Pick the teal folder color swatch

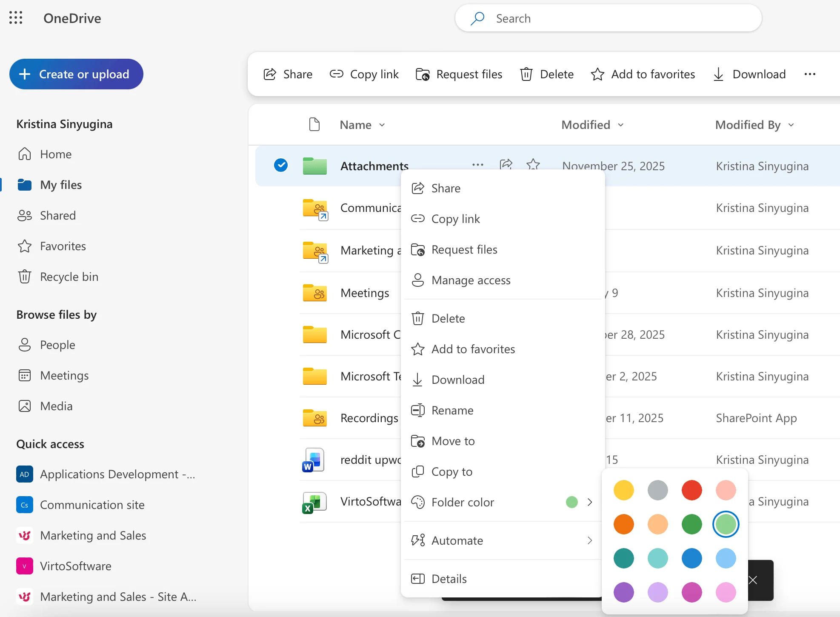tap(624, 558)
